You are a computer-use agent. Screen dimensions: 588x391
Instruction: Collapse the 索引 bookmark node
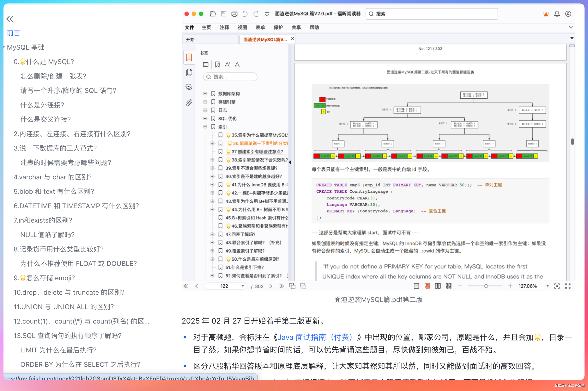click(x=205, y=127)
